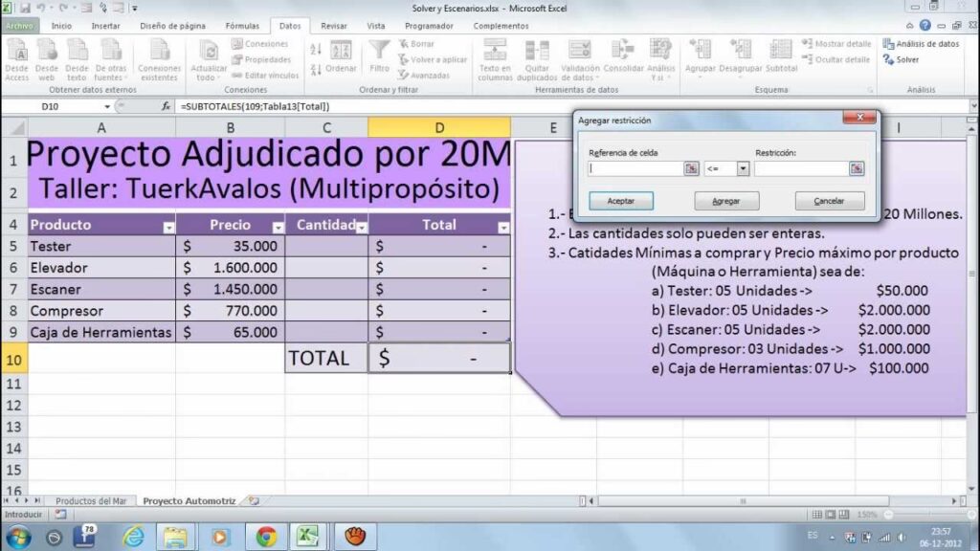This screenshot has width=980, height=551.
Task: Select the Productos del Mar sheet tab
Action: click(x=91, y=500)
